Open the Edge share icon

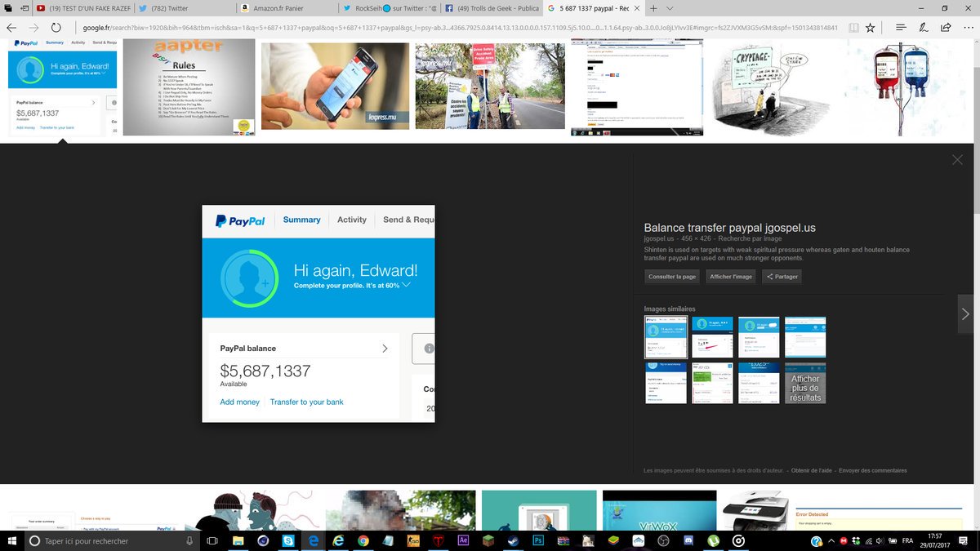click(x=945, y=27)
